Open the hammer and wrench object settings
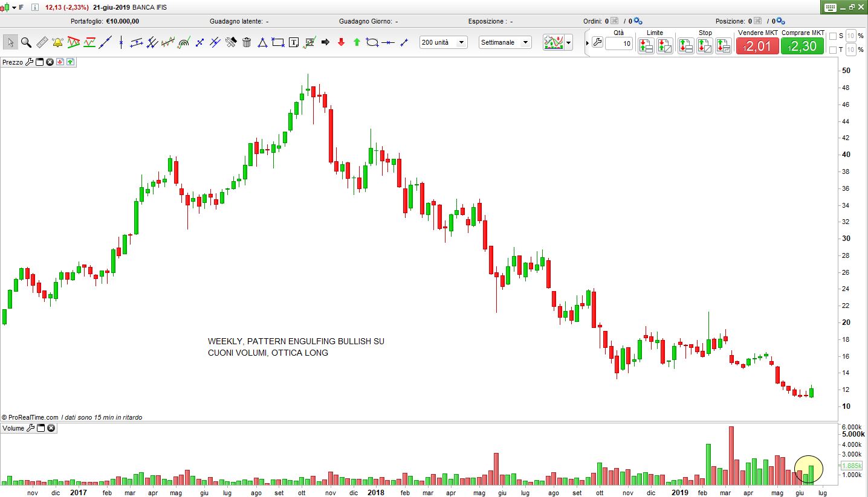The width and height of the screenshot is (868, 497). coord(231,42)
